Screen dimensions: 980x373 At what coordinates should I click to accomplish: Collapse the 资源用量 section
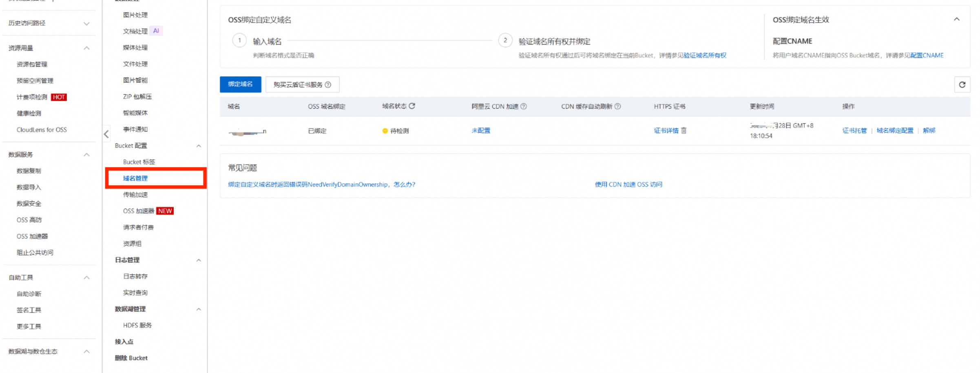click(x=86, y=48)
